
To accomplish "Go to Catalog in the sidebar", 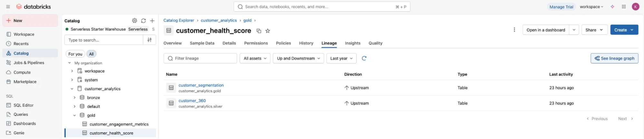I will 30,53.
